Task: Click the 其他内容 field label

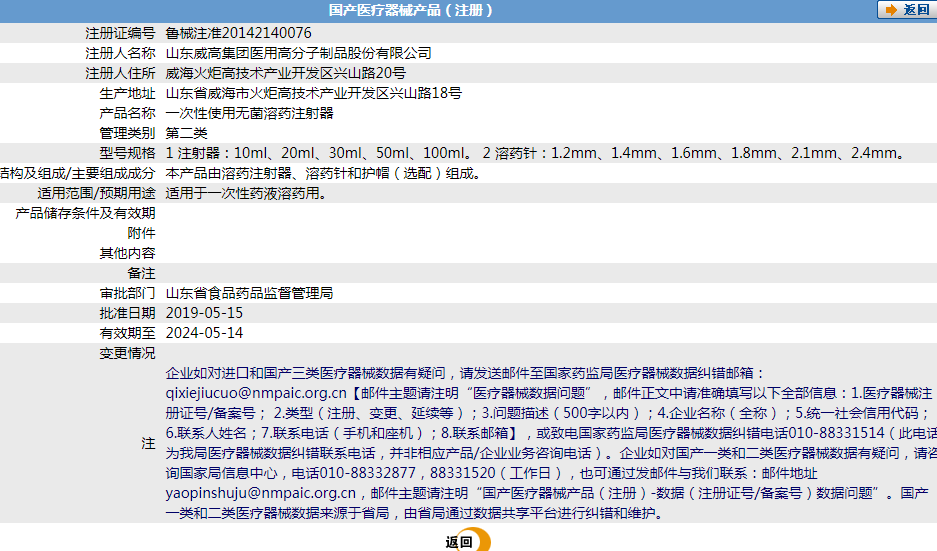Action: coord(127,253)
